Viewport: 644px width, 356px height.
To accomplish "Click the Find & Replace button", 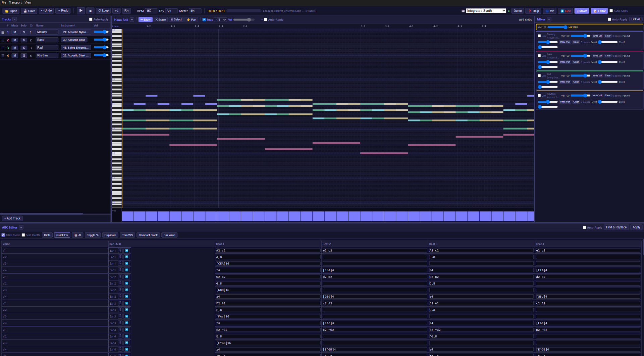I will point(616,227).
